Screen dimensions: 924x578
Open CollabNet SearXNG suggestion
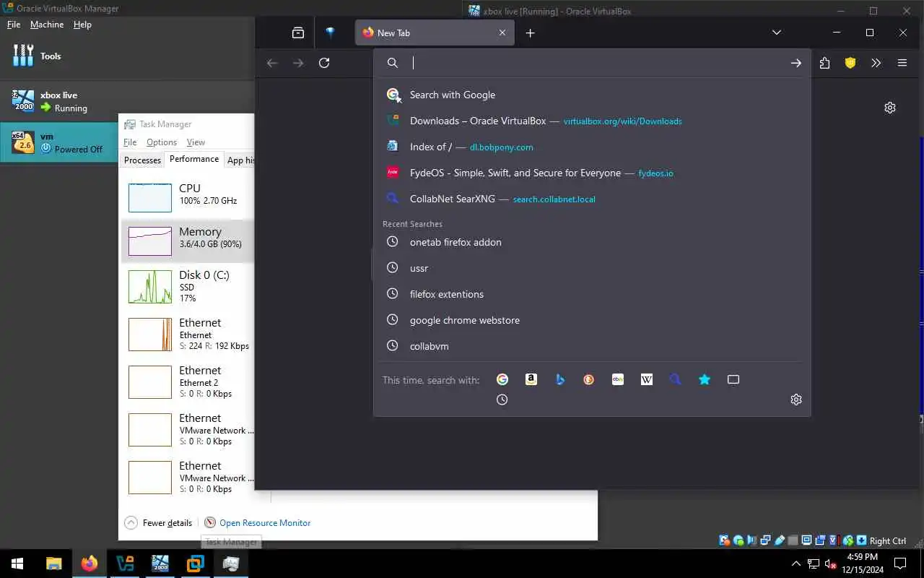[592, 199]
